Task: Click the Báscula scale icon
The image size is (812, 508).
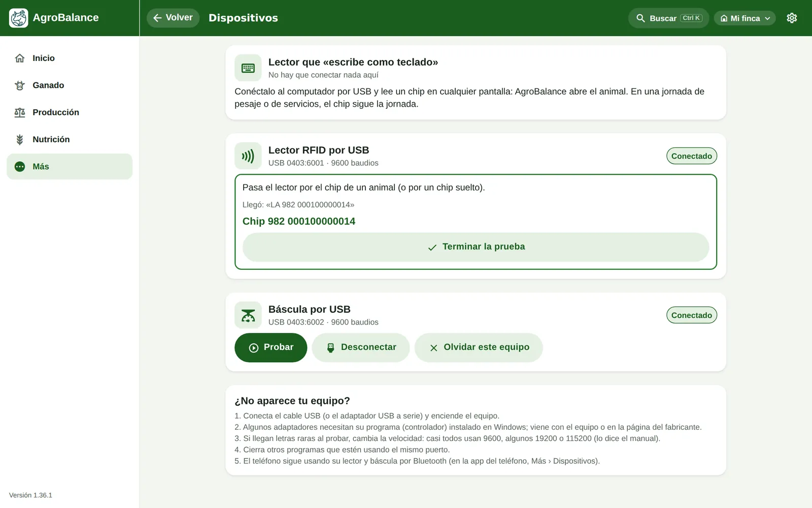Action: 248,315
